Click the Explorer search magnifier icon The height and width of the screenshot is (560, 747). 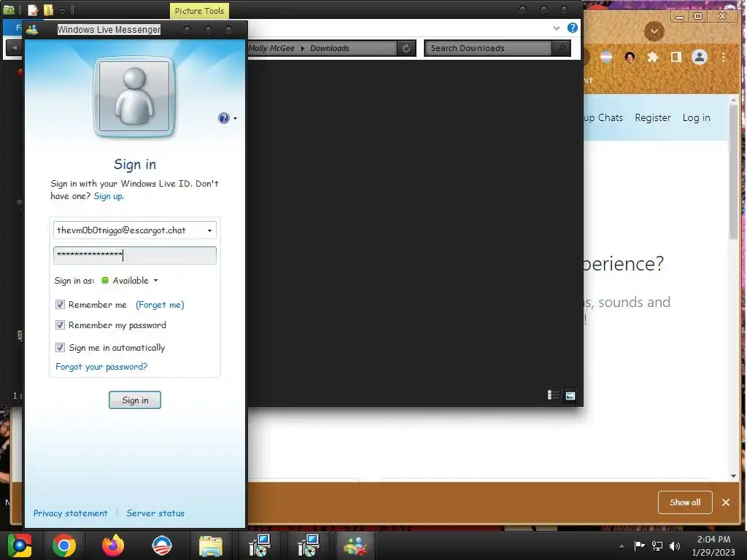point(561,48)
